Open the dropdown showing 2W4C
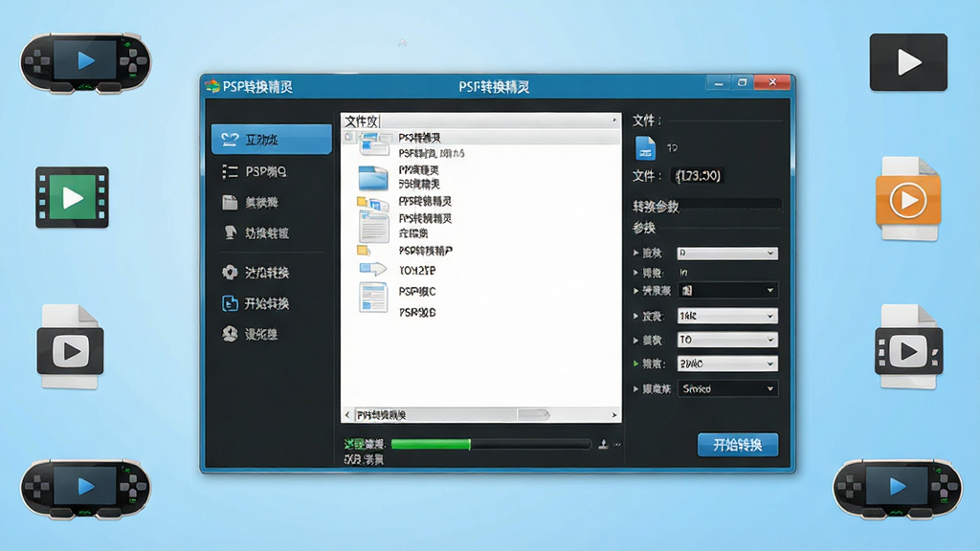This screenshot has width=980, height=551. (727, 364)
